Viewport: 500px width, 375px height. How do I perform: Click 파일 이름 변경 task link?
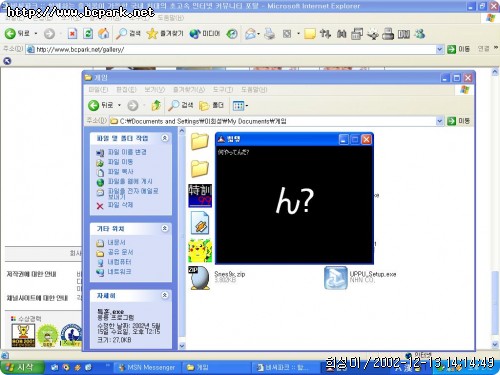tap(127, 152)
